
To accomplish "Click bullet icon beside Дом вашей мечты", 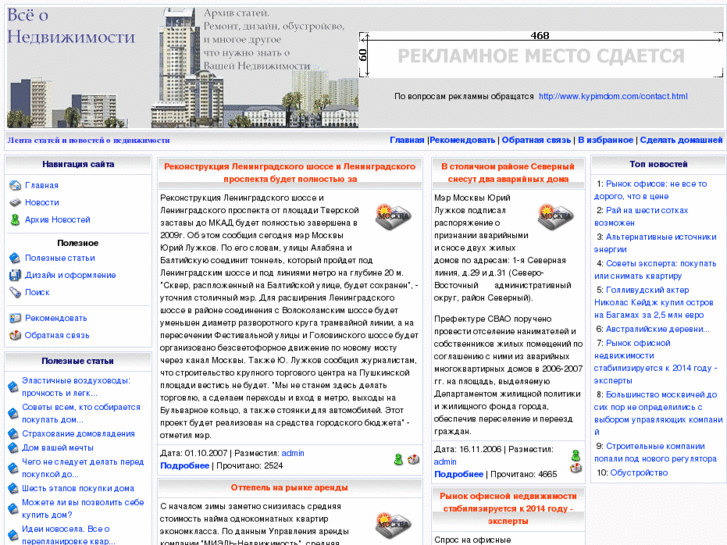I will [13, 448].
